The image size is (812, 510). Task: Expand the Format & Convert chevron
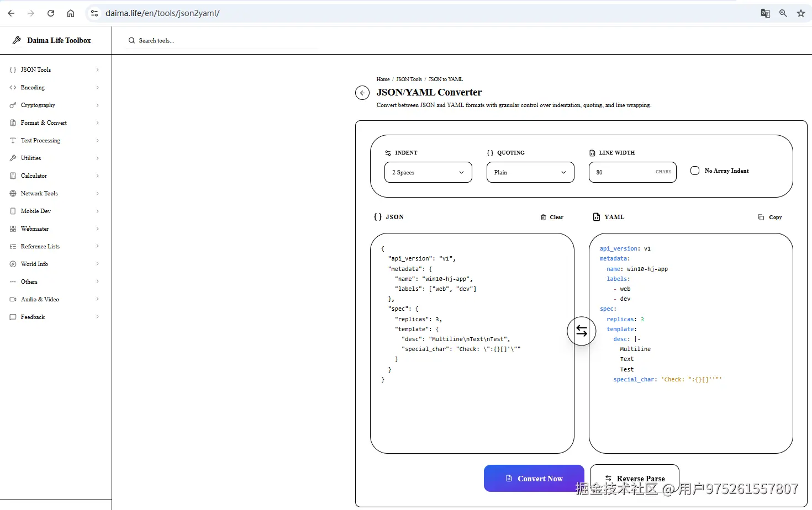[x=98, y=123]
